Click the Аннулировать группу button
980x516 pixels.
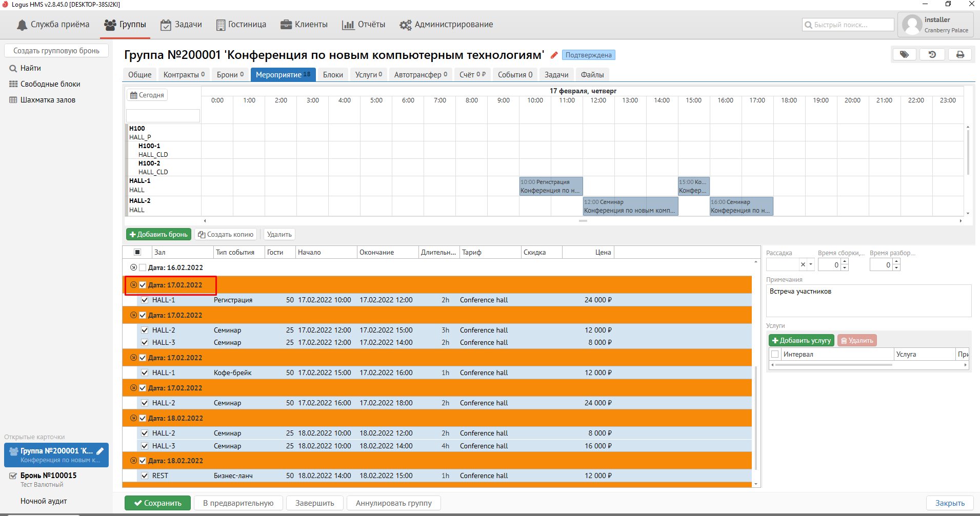pos(393,503)
